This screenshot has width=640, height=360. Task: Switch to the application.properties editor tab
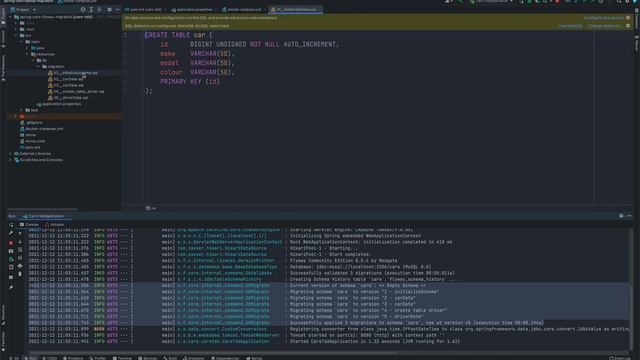[194, 9]
